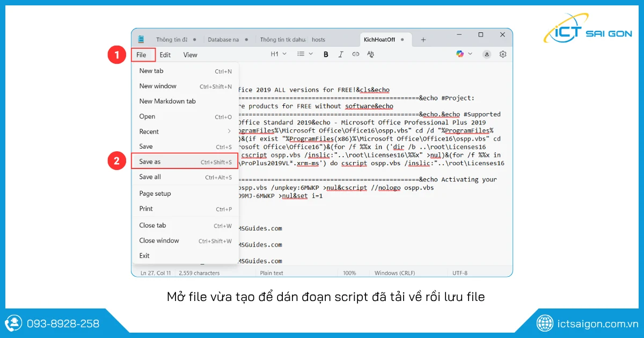Open Notepad settings gear
Screen dimensions: 644x338
[x=503, y=54]
